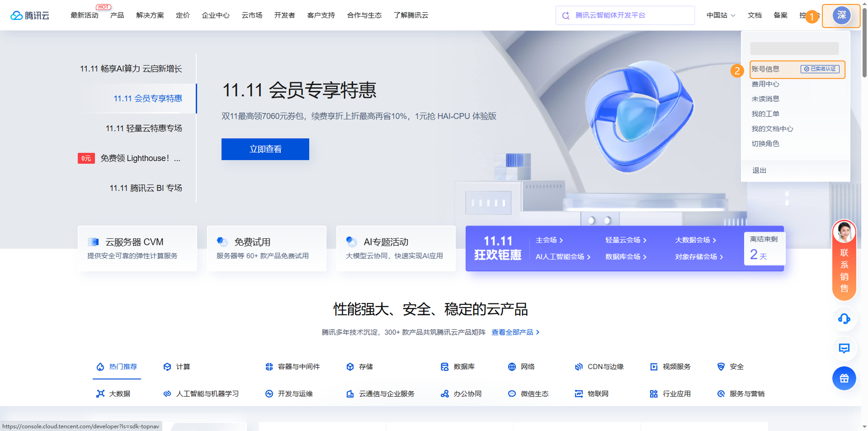Click the Tencent Cloud logo
868x431 pixels.
coord(30,15)
